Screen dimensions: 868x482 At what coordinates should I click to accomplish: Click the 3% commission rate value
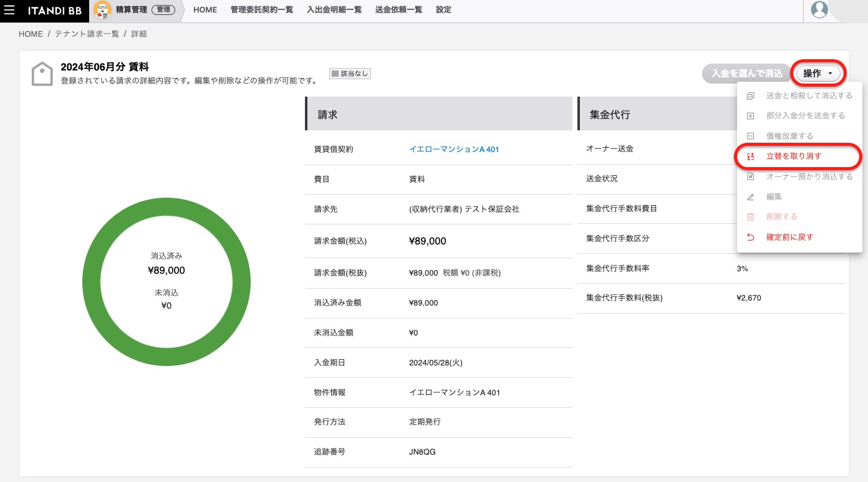(742, 269)
